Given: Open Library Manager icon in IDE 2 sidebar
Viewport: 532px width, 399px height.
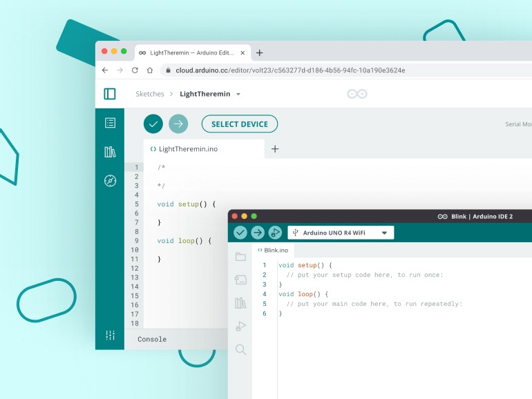Looking at the screenshot, I should click(x=240, y=303).
